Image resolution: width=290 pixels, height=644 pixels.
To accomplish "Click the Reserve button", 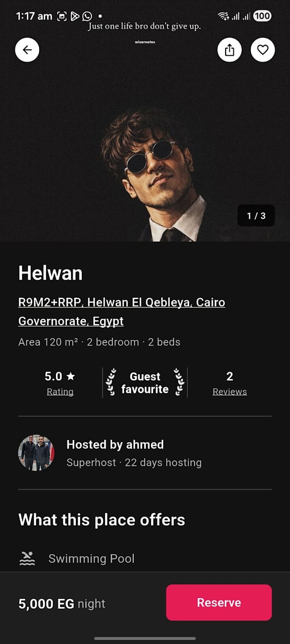I will click(219, 602).
